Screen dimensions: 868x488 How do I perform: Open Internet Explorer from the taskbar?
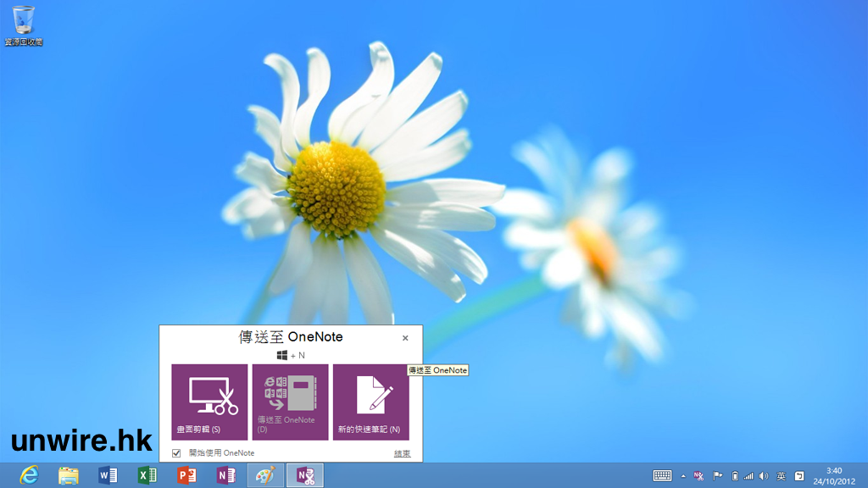tap(29, 475)
